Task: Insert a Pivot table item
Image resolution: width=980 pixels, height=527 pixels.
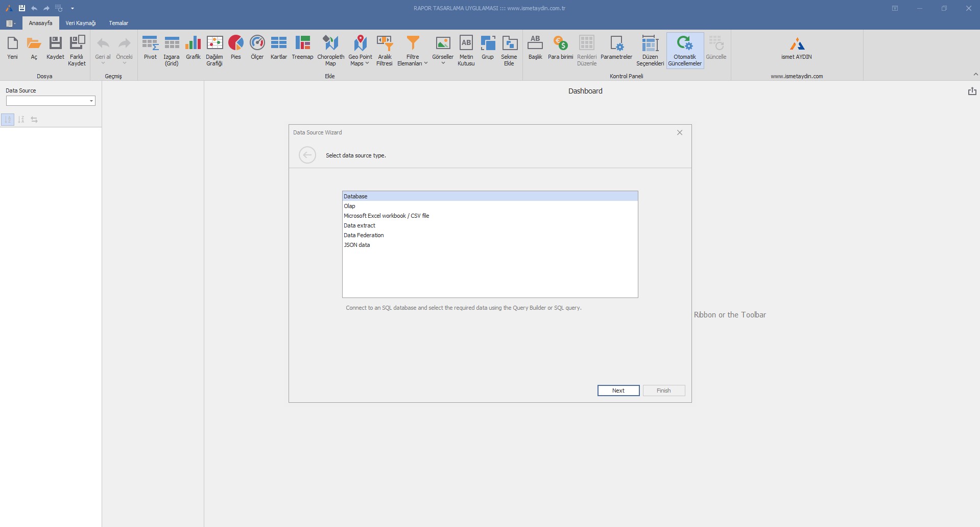Action: tap(150, 49)
